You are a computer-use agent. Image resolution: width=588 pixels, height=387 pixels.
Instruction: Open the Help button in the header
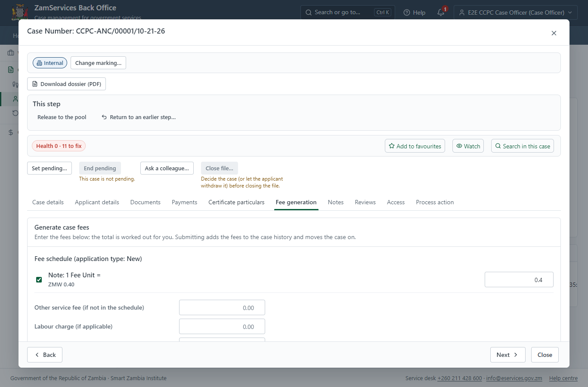[414, 12]
